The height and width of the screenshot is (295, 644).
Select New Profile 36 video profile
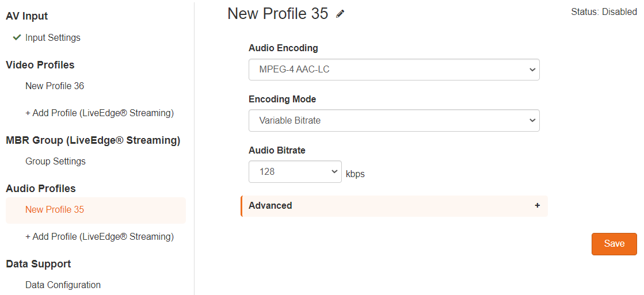[55, 86]
